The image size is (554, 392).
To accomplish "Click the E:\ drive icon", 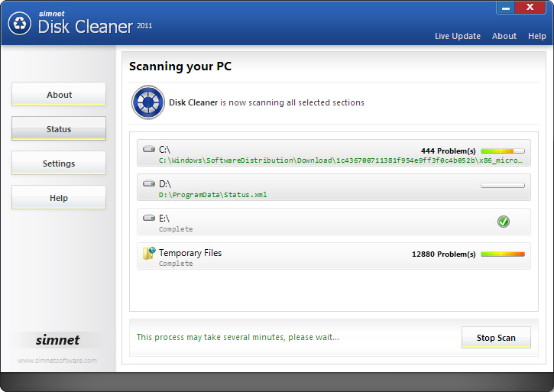I will click(x=149, y=219).
